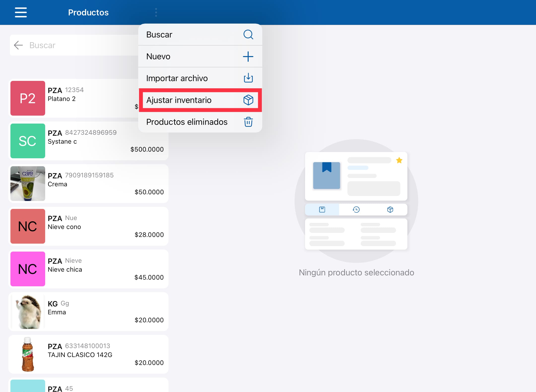Click the salmon NC tile for Nieve cono
Screen dimensions: 536x392
pos(28,226)
